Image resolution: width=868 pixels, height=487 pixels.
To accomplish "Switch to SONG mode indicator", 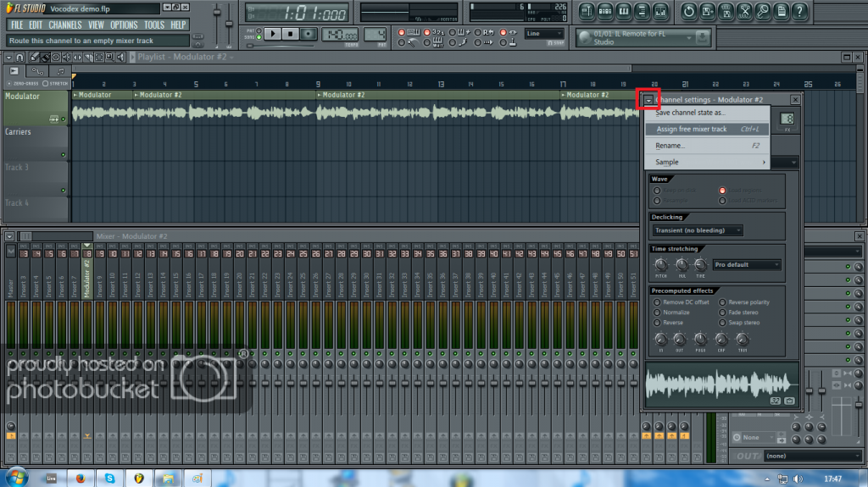I will [x=259, y=37].
